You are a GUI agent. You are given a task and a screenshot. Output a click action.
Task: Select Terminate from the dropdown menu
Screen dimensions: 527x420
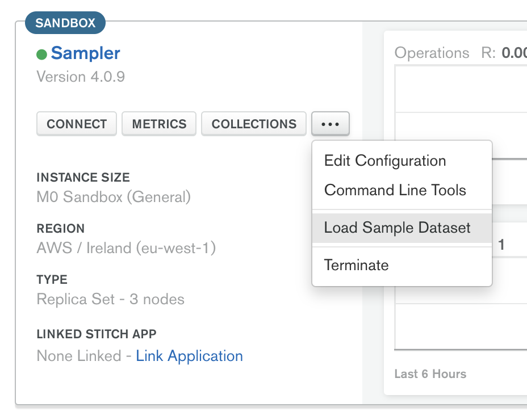(356, 264)
